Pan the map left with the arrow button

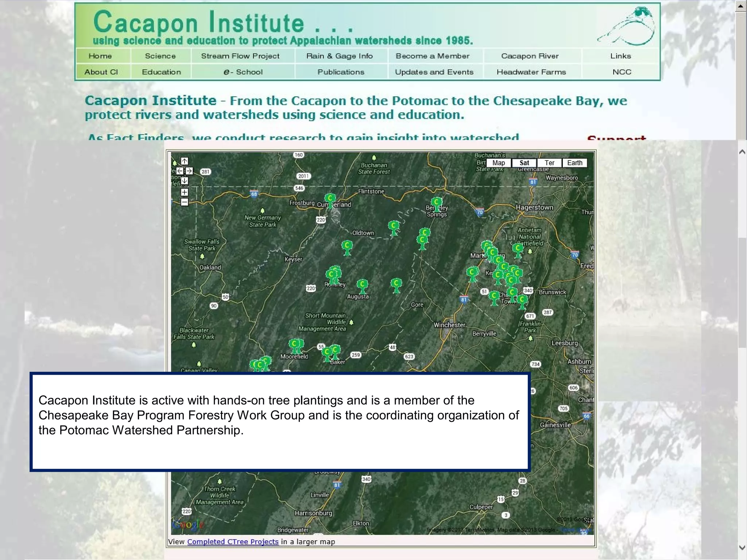point(180,171)
